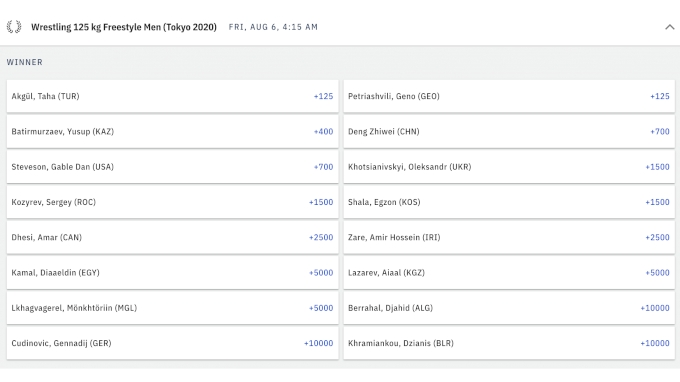Select Lazarev, Aiaal (KGZ) +5000
Image resolution: width=680 pixels, height=382 pixels.
pyautogui.click(x=509, y=273)
